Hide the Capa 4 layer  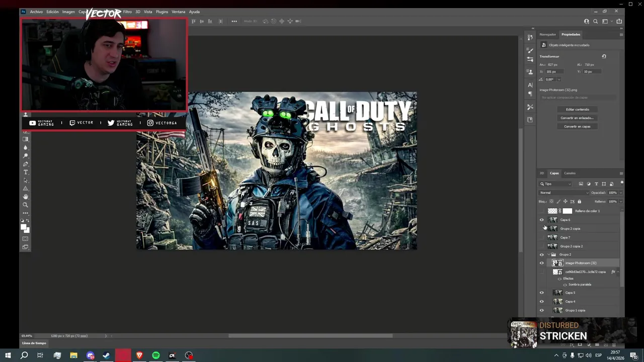pos(542,302)
